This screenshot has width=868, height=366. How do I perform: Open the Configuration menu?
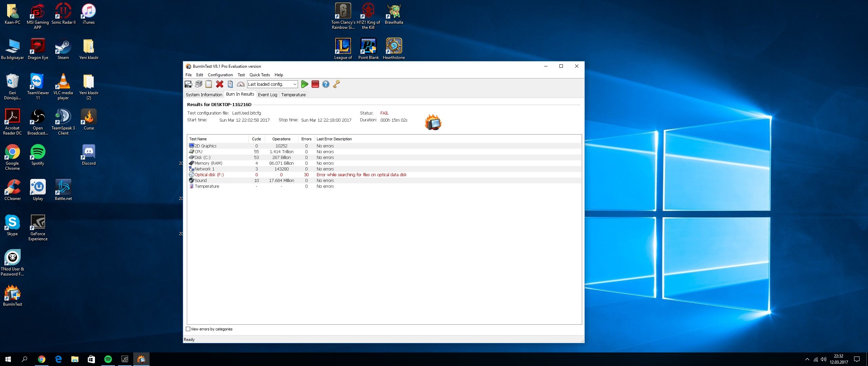pos(220,75)
